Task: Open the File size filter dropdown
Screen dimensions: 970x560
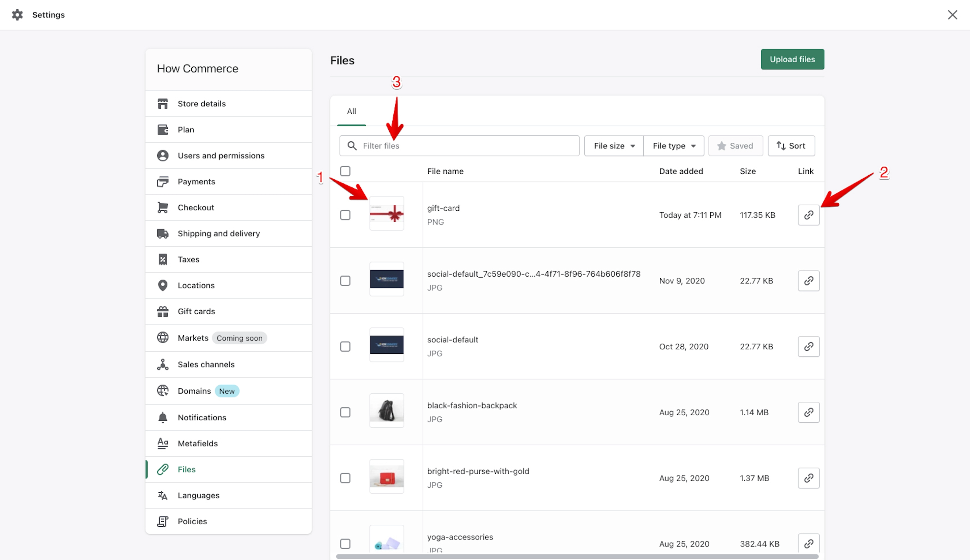Action: tap(614, 146)
